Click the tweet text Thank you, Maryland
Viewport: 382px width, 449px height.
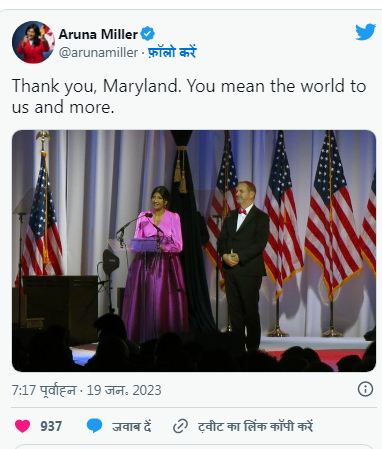point(97,86)
